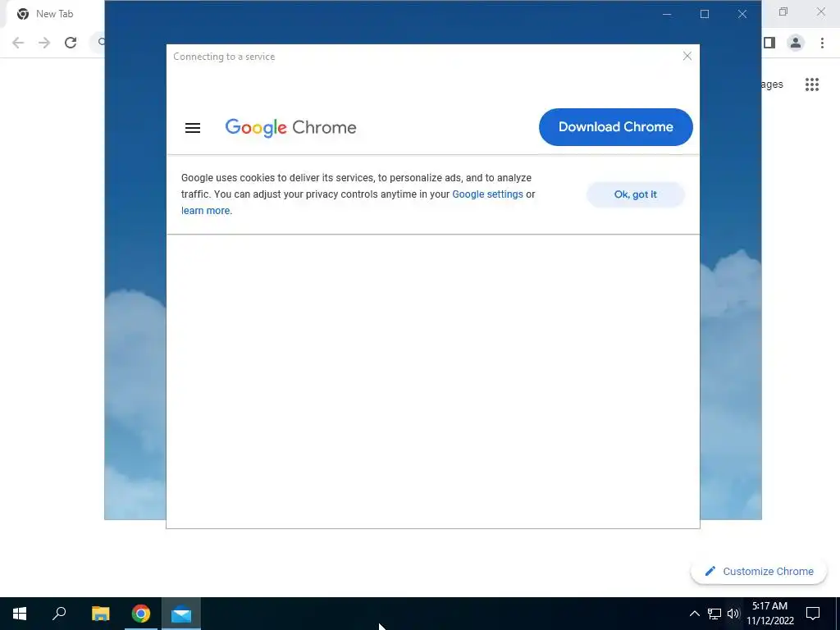Close the blue setup window
Screen dimensions: 840x630
click(742, 14)
